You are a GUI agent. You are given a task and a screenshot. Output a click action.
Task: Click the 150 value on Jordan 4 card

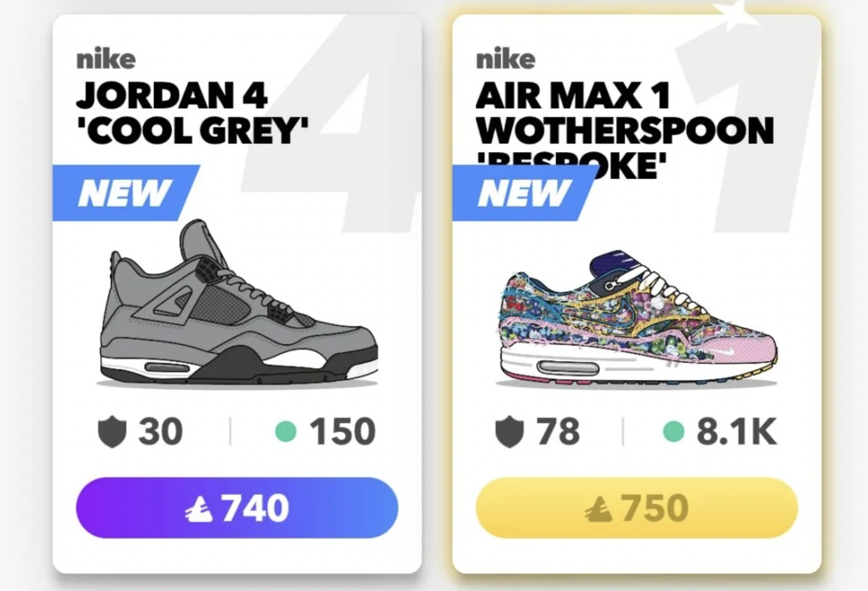(342, 431)
